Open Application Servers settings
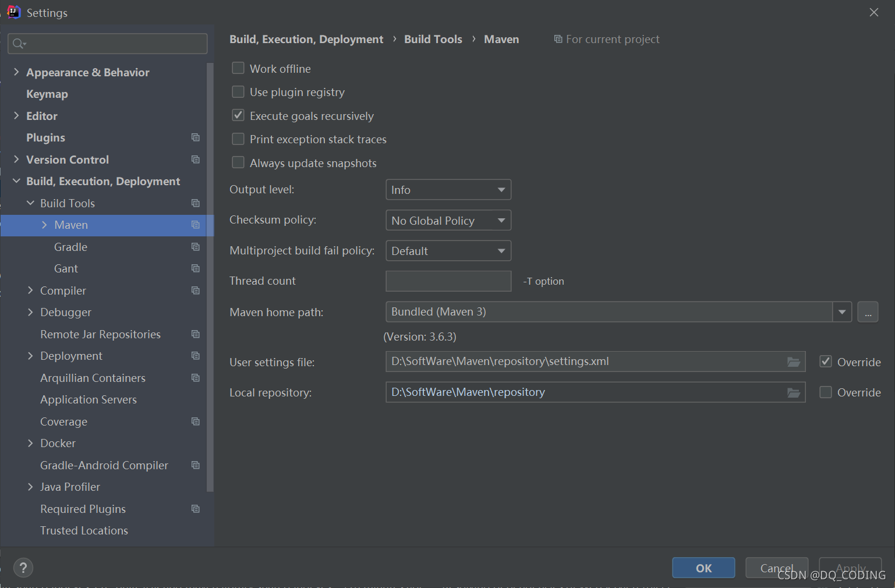Viewport: 895px width, 588px height. 89,399
